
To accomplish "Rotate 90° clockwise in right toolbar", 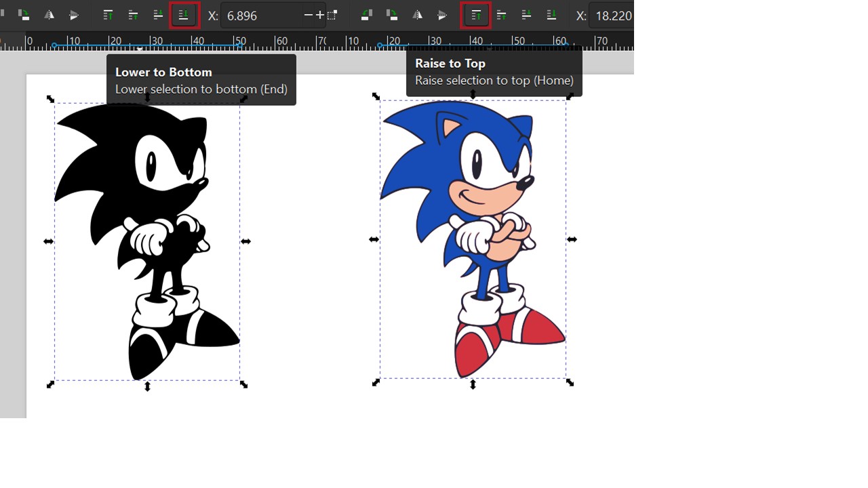I will pos(391,15).
